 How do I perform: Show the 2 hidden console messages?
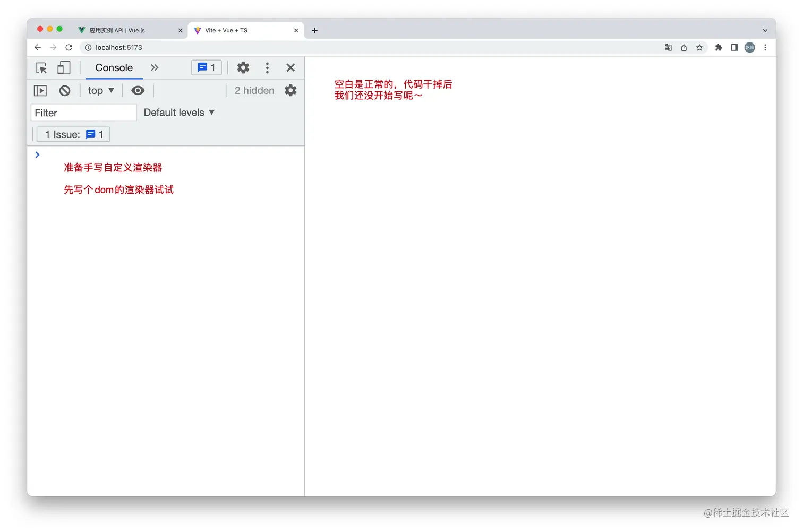point(254,90)
